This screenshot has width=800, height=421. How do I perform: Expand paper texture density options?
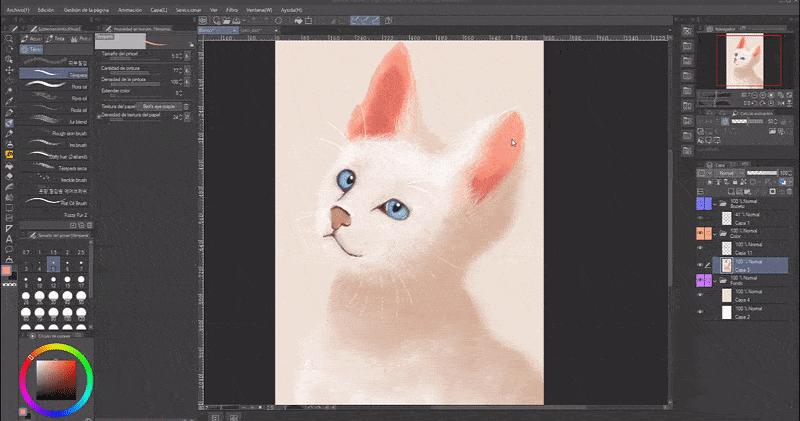click(x=99, y=116)
